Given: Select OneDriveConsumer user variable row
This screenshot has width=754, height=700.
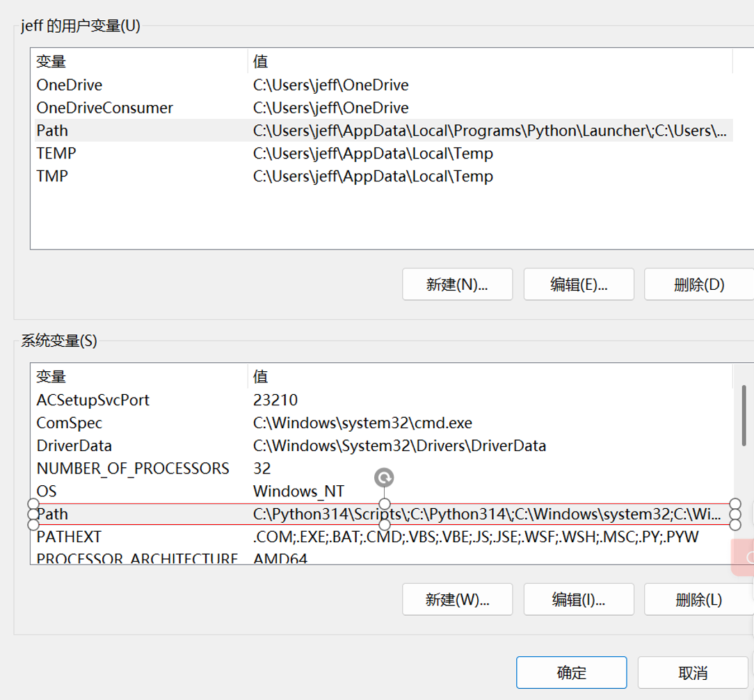Looking at the screenshot, I should (x=384, y=108).
